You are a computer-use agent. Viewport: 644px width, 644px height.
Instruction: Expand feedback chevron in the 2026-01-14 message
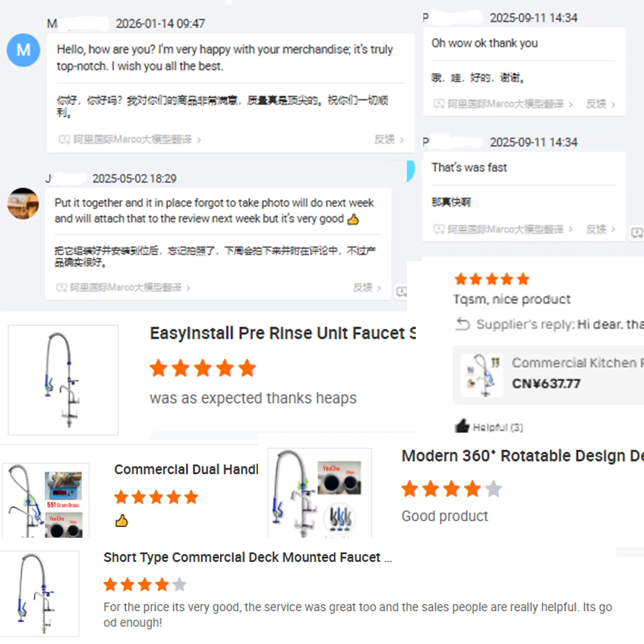pos(401,140)
